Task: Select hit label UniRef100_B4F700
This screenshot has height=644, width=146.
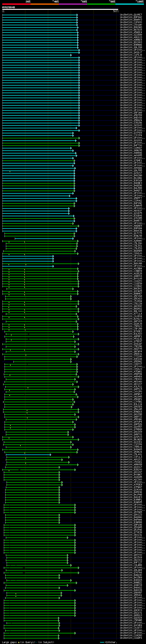Action: click(x=131, y=145)
